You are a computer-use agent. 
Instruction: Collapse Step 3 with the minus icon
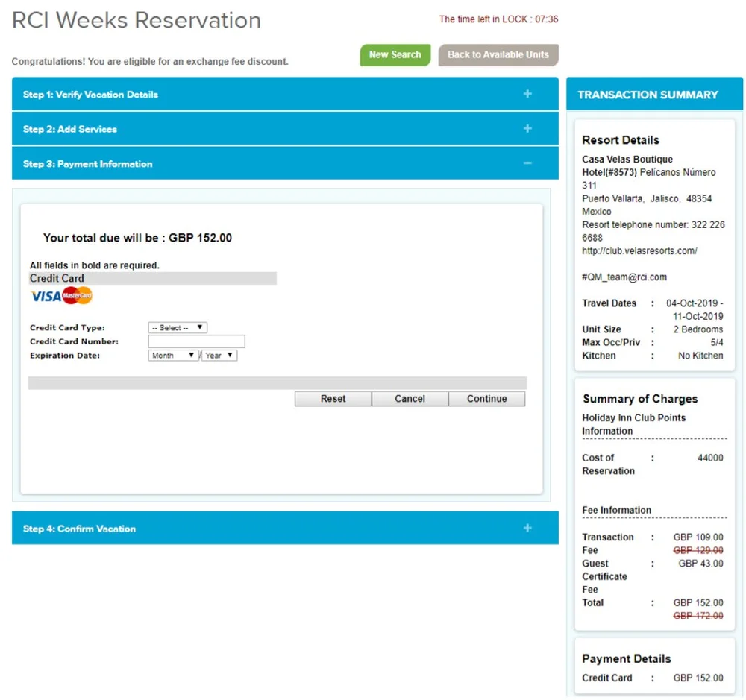point(527,163)
